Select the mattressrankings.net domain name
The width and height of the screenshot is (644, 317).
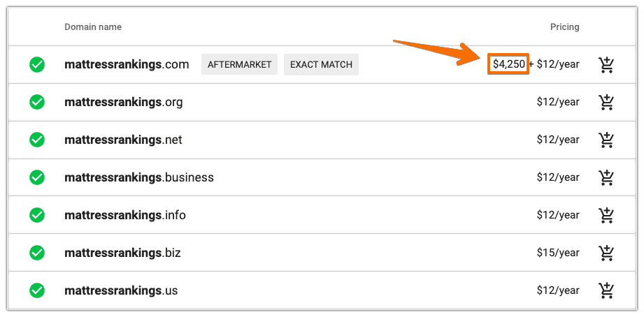(x=123, y=140)
